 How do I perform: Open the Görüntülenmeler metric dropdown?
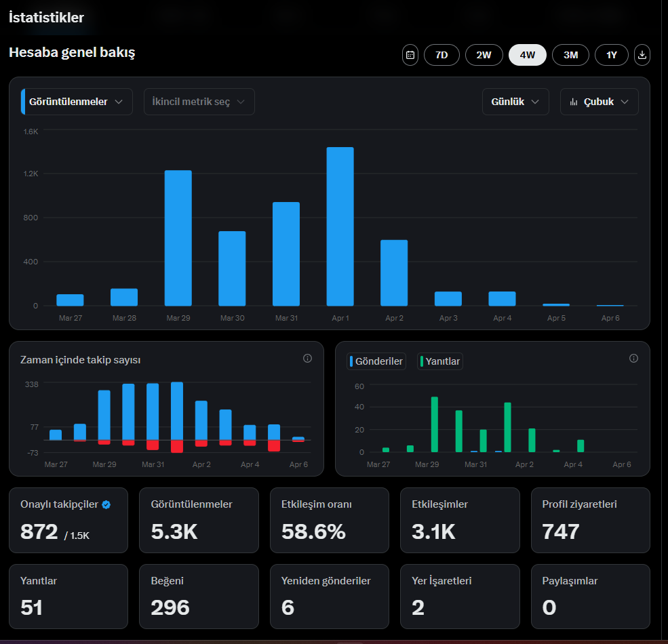tap(77, 102)
